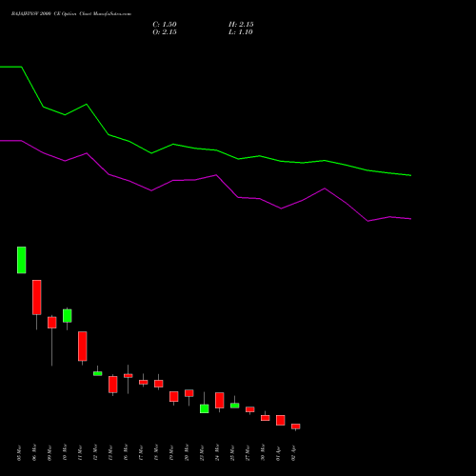Screen dimensions: 476x476
Task: Click the '27 Mar' date axis label
Action: click(x=248, y=452)
